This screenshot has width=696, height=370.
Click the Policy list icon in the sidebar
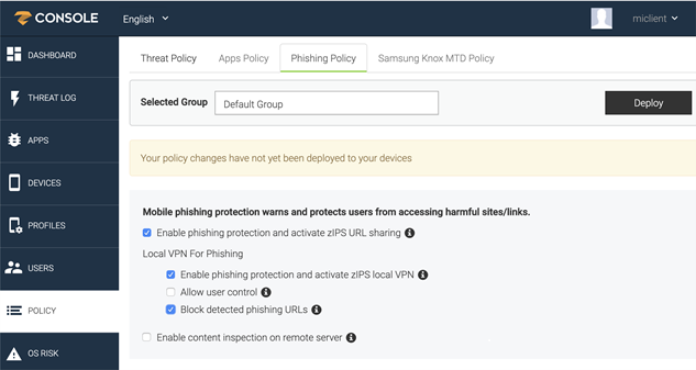[x=14, y=310]
